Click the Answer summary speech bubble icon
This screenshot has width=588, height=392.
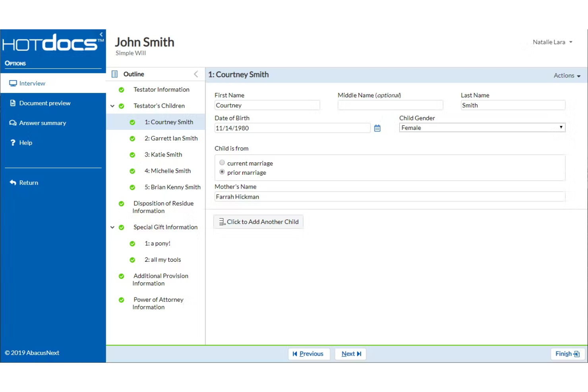pos(13,123)
